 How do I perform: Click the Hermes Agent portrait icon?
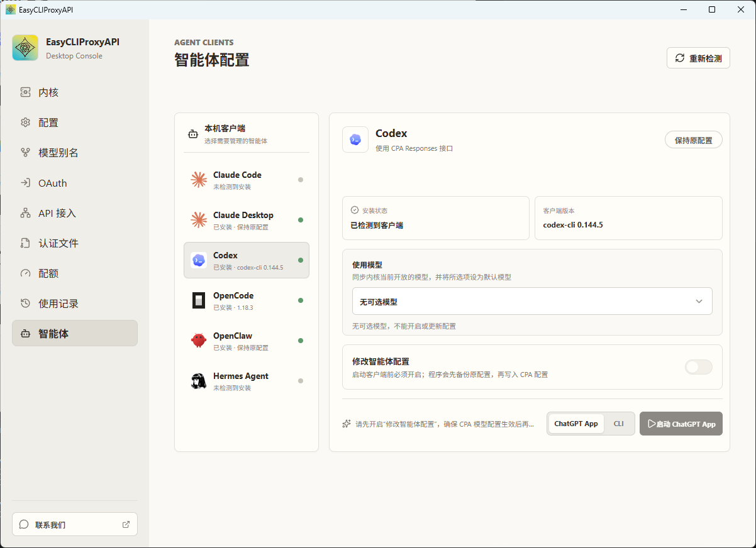[x=199, y=381]
